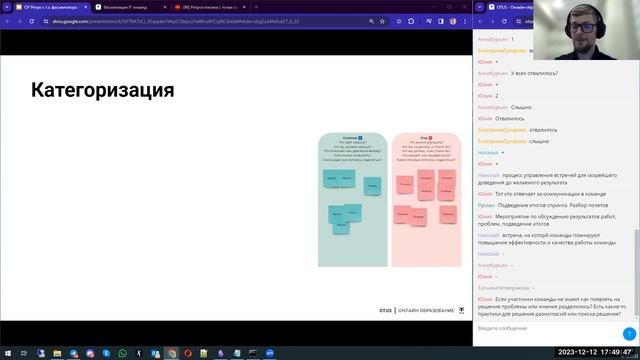This screenshot has height=360, width=640.
Task: Open File Explorer from the taskbar
Action: (x=57, y=353)
